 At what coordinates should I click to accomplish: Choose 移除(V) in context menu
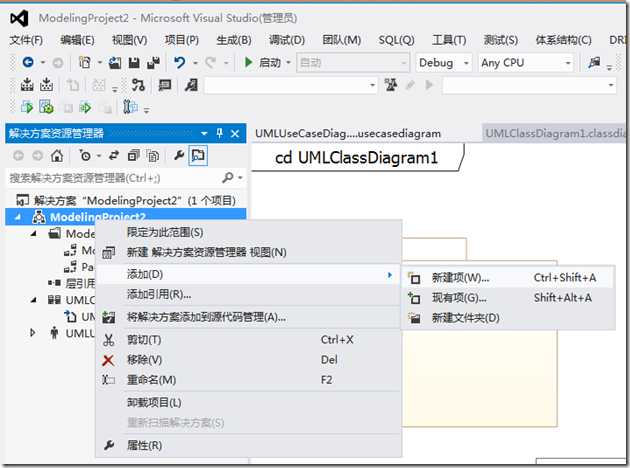(248, 360)
